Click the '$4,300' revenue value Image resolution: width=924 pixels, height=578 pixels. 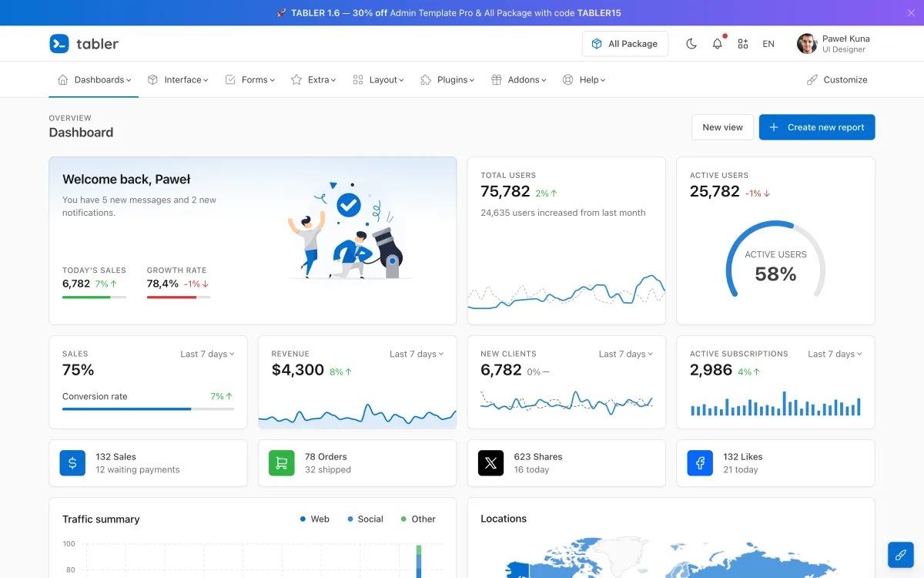298,370
